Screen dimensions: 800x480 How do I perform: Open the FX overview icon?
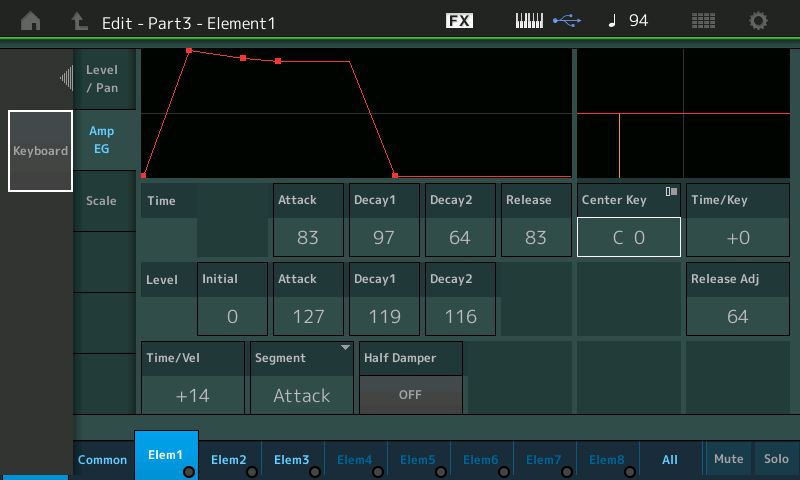click(x=459, y=21)
